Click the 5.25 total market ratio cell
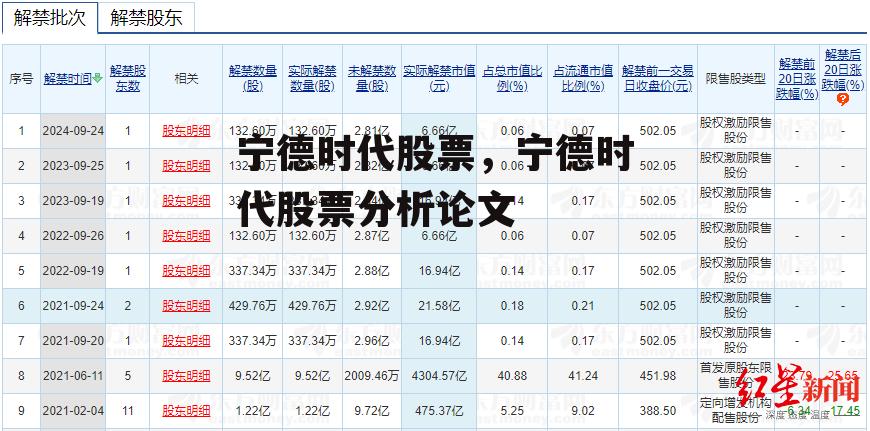The height and width of the screenshot is (431, 870). (x=512, y=411)
